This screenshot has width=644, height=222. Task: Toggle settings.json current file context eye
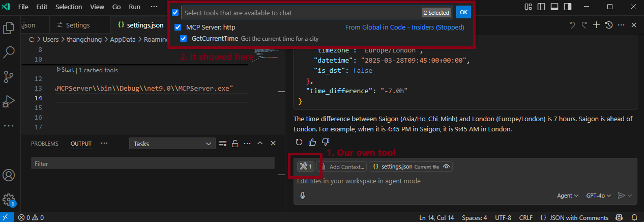[x=446, y=166]
